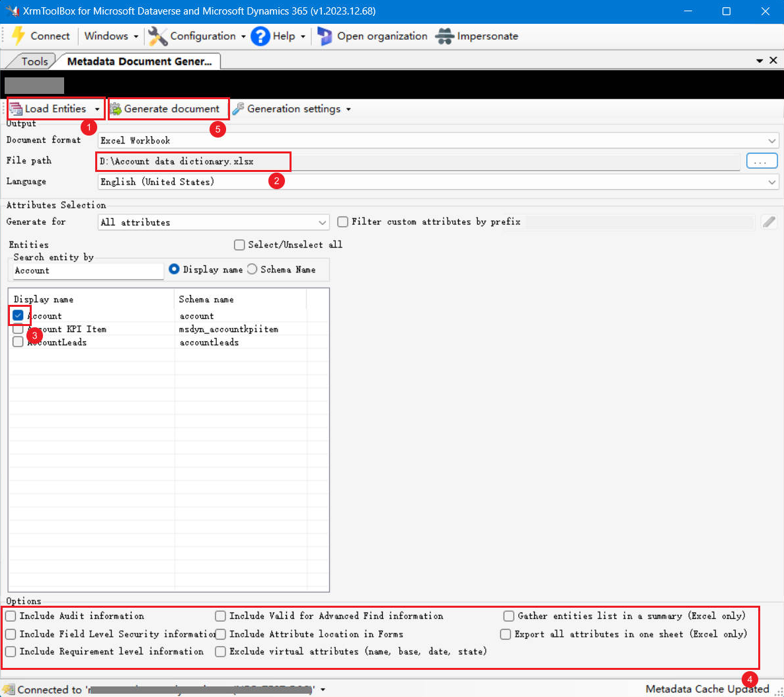Click Open organization label
This screenshot has height=697, width=784.
382,36
